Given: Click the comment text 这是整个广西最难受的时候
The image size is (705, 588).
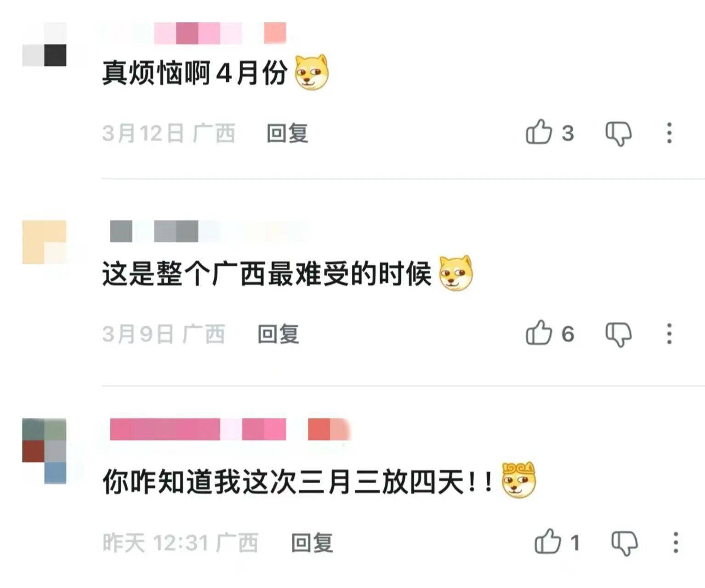Looking at the screenshot, I should pyautogui.click(x=267, y=274).
